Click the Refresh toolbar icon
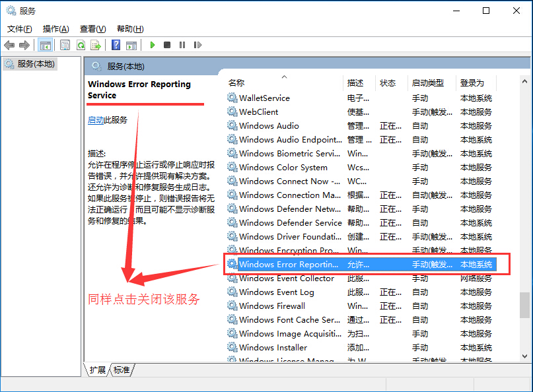The height and width of the screenshot is (392, 533). (81, 45)
